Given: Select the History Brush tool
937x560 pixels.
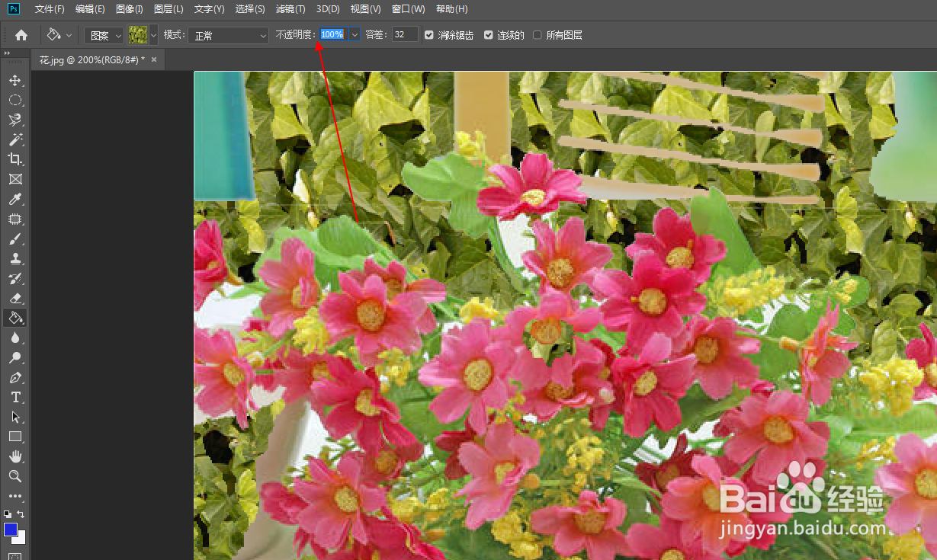Looking at the screenshot, I should pyautogui.click(x=15, y=278).
